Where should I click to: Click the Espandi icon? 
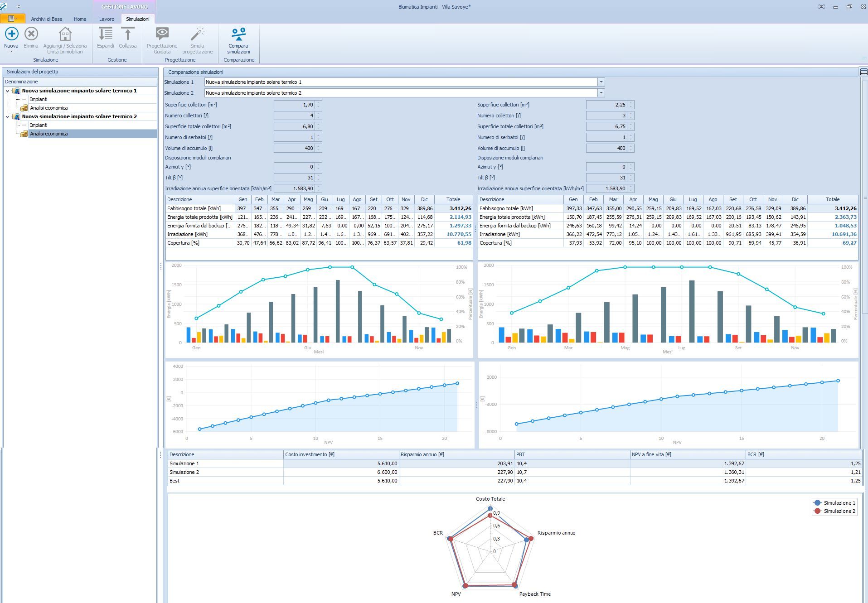coord(105,34)
